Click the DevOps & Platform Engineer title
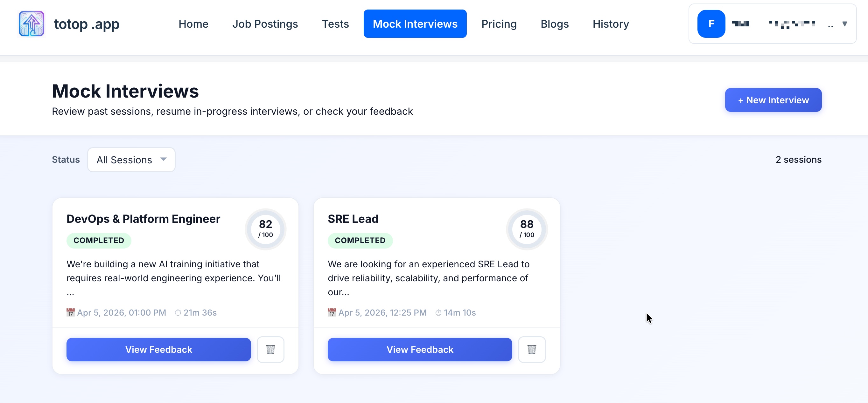The width and height of the screenshot is (868, 403). (143, 219)
